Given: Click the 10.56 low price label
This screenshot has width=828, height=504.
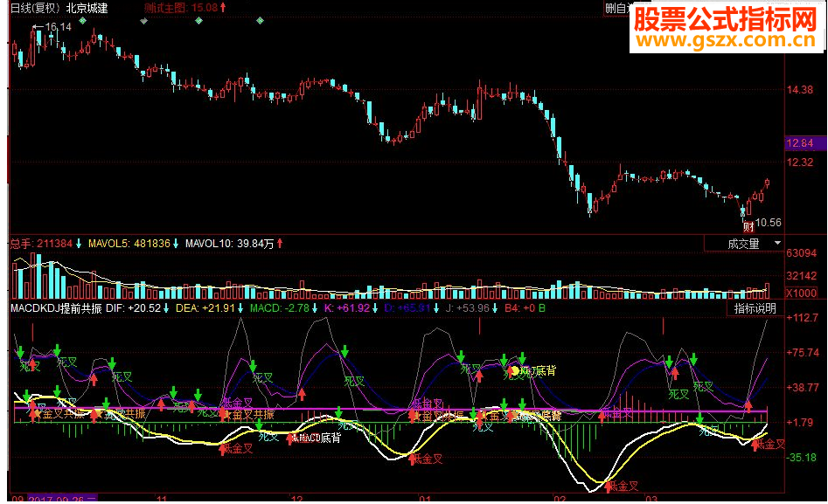Looking at the screenshot, I should pos(769,222).
